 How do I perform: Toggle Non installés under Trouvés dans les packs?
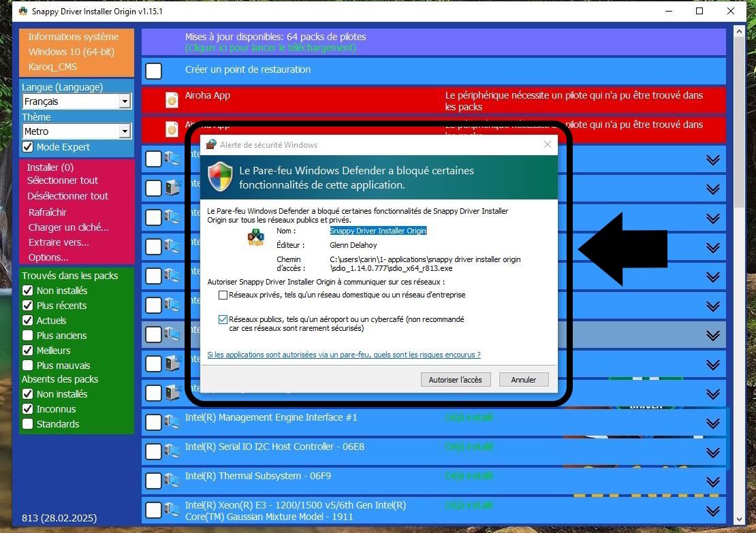click(27, 290)
